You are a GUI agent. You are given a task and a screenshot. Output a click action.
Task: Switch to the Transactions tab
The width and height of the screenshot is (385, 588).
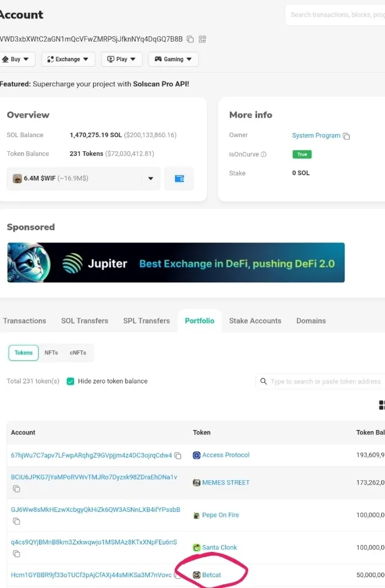point(24,321)
